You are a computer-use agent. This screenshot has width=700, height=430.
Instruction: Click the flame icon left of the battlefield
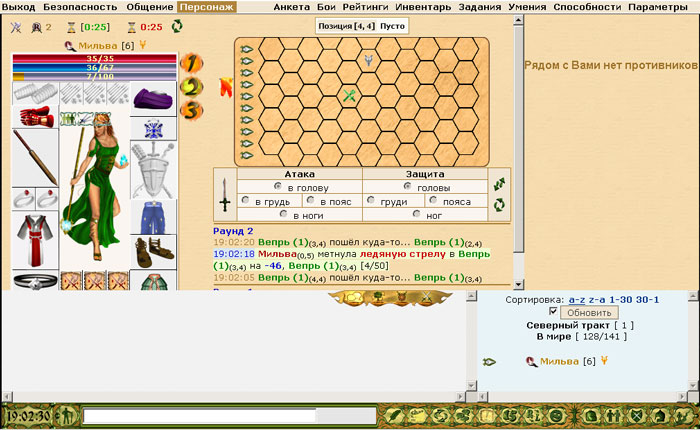coord(226,88)
